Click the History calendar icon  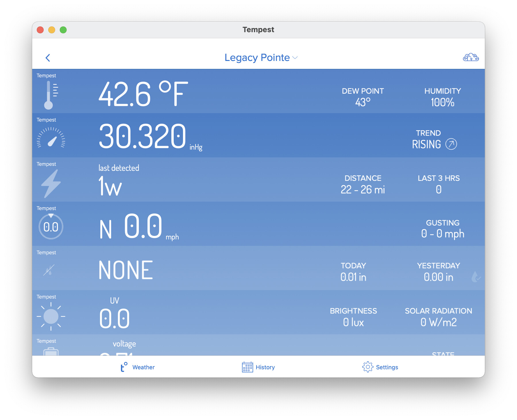point(247,367)
